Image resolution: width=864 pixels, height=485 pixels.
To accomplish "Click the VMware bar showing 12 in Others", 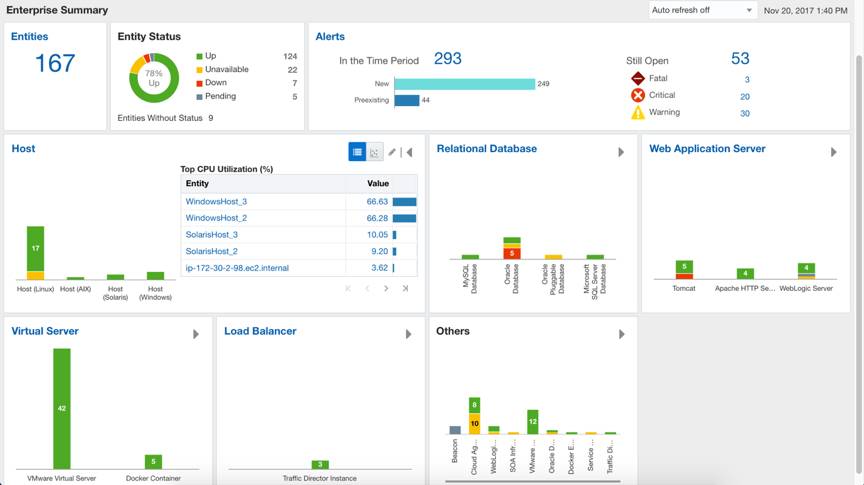I will click(532, 422).
